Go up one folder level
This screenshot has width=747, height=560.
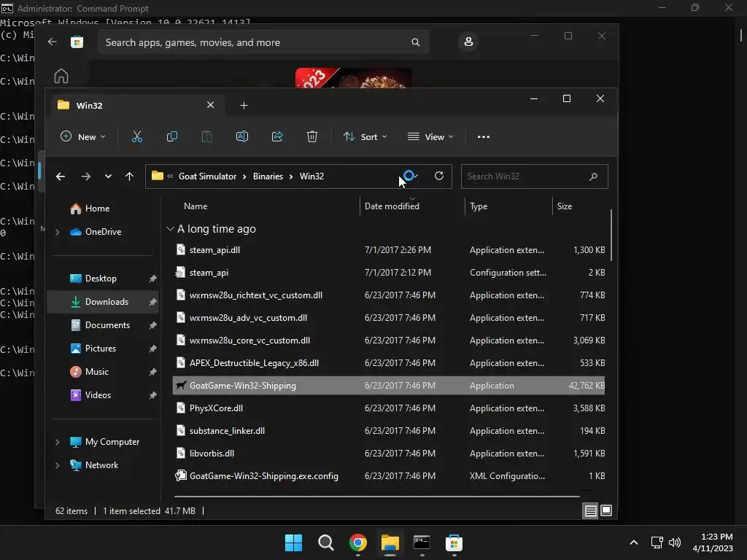pos(129,176)
